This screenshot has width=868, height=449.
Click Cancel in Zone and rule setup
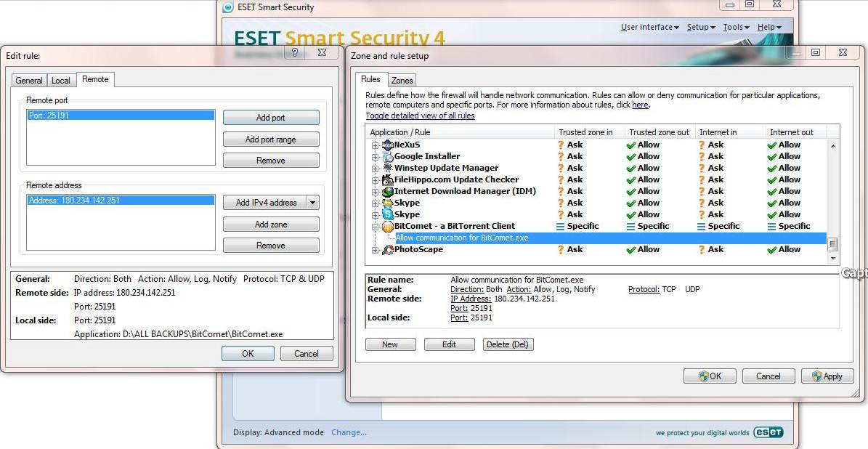click(x=768, y=376)
